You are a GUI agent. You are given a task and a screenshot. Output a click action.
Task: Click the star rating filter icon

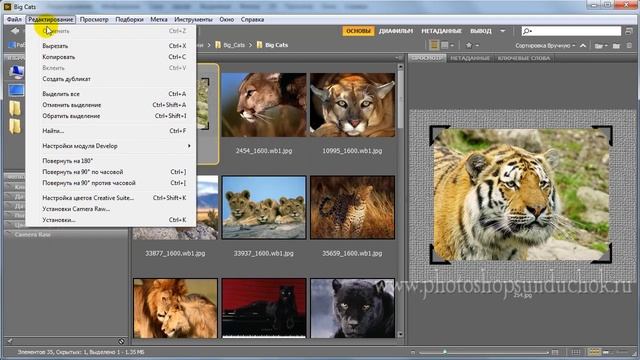469,45
